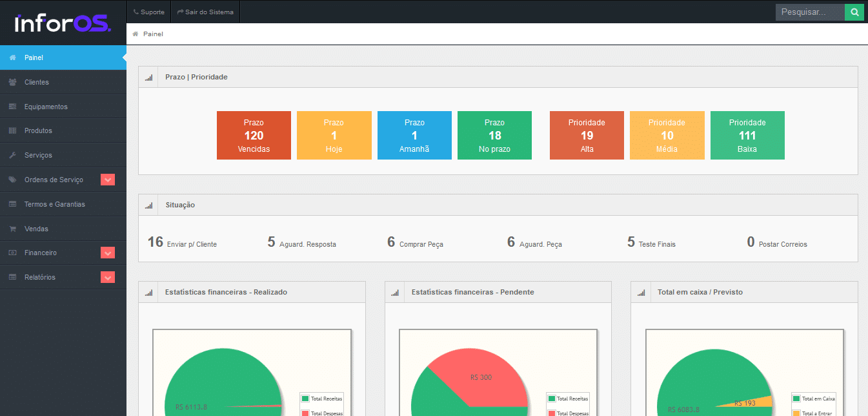Click the Suporte link in top bar

tap(148, 12)
